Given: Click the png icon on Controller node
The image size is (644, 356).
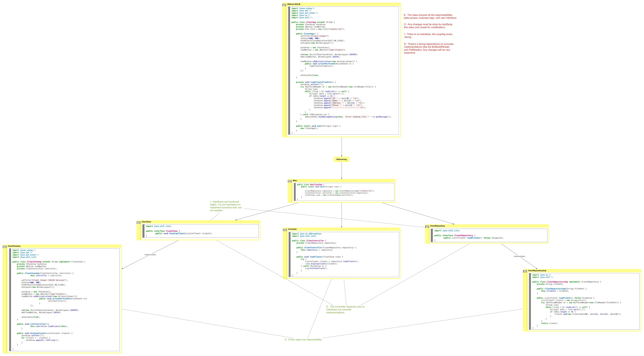Looking at the screenshot, I should [285, 230].
